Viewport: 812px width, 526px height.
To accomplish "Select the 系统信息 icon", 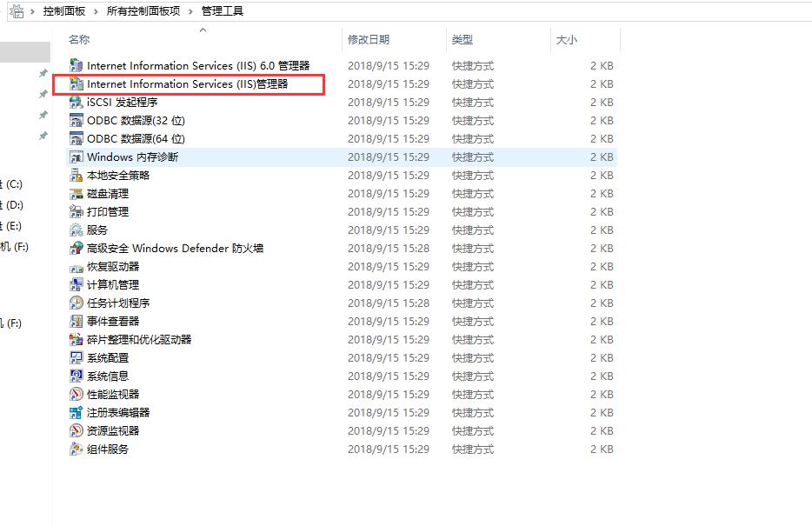I will [77, 376].
